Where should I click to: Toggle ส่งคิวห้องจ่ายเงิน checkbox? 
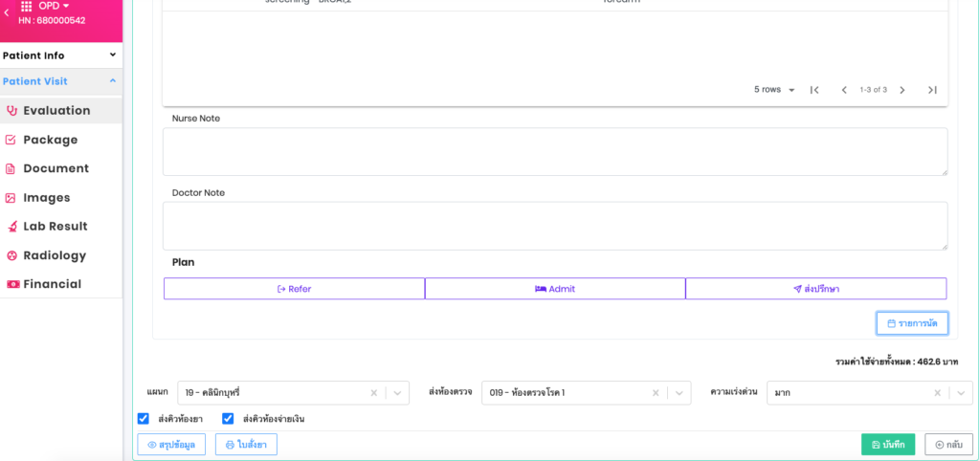228,419
